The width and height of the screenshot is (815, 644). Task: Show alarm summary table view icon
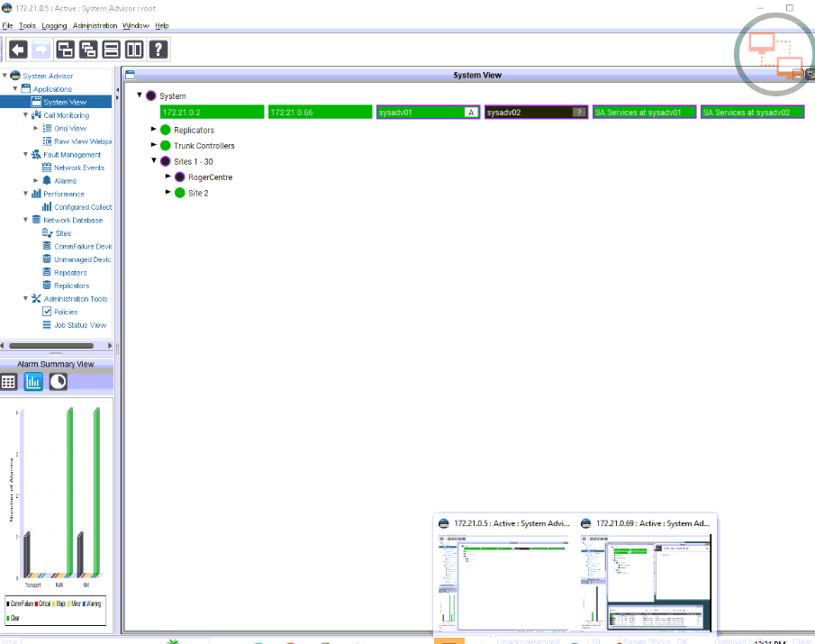click(x=8, y=382)
